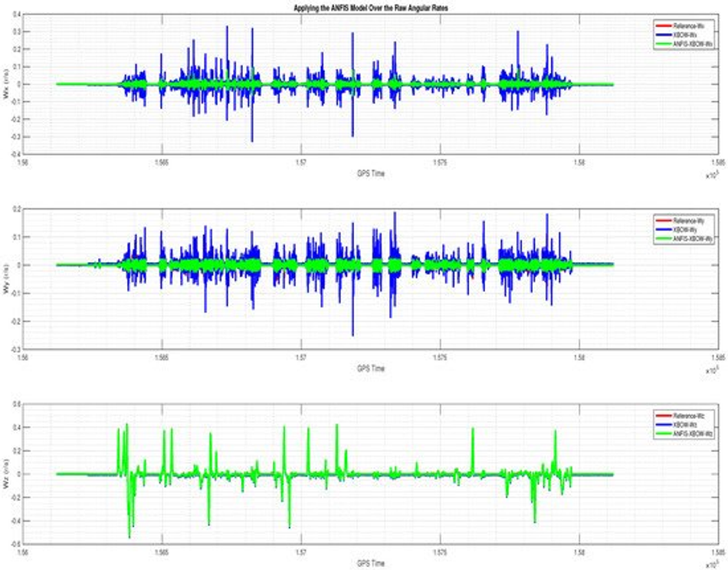
Task: Click the 1.575 tick on bottom plot x-axis
Action: point(440,552)
